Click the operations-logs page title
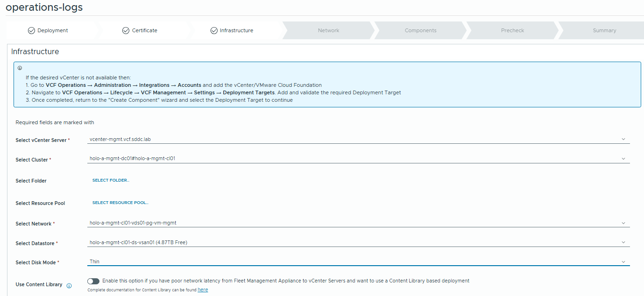Image resolution: width=644 pixels, height=296 pixels. 44,7
